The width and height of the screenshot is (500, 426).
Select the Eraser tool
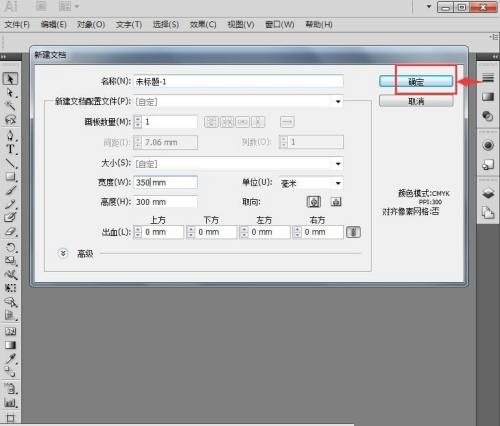pos(10,231)
